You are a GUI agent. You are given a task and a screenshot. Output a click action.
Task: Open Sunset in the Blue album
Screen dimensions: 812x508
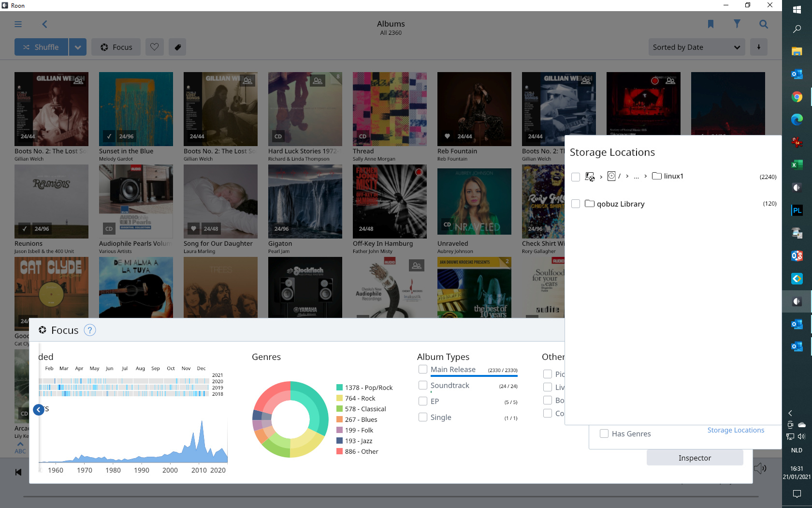136,109
